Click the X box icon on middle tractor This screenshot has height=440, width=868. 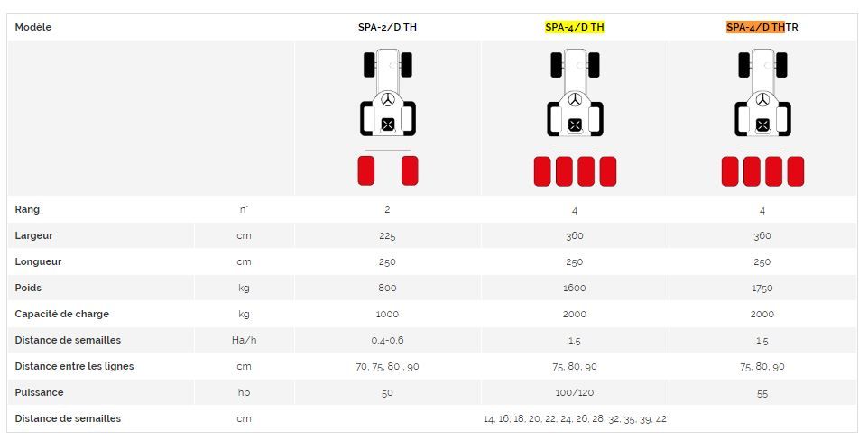[x=575, y=124]
